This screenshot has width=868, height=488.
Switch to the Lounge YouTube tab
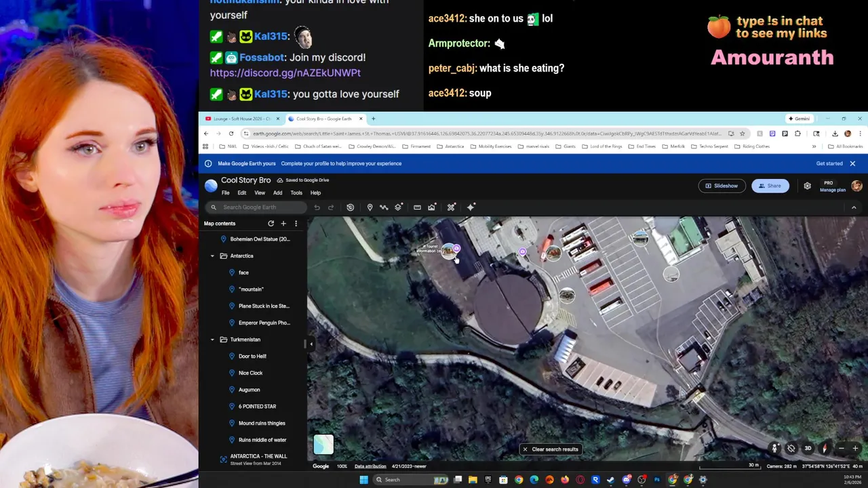(241, 119)
